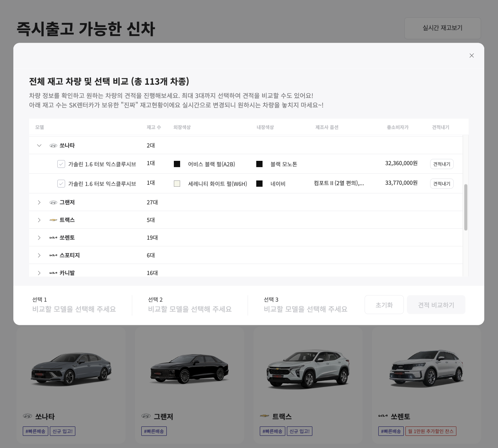Expand the 스포티지 model row

click(x=39, y=255)
